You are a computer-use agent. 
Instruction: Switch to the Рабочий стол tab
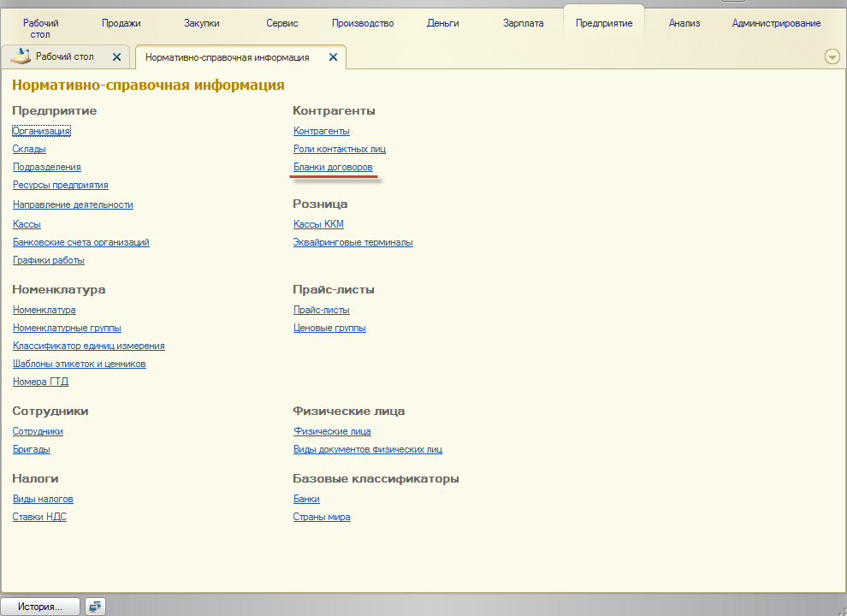[65, 56]
